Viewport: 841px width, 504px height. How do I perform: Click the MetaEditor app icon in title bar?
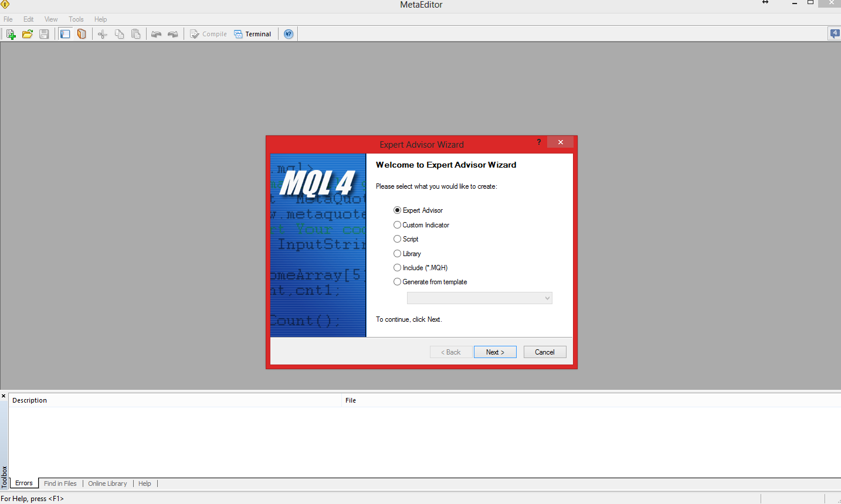[x=5, y=5]
